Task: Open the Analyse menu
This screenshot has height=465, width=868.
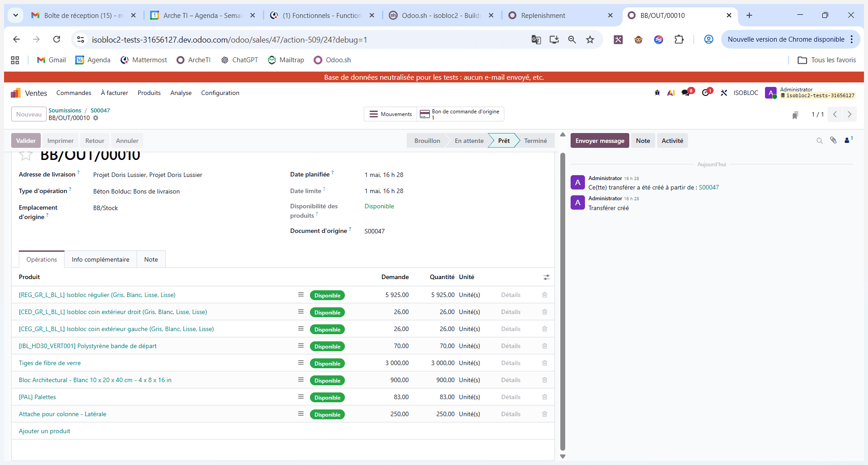Action: (x=181, y=93)
